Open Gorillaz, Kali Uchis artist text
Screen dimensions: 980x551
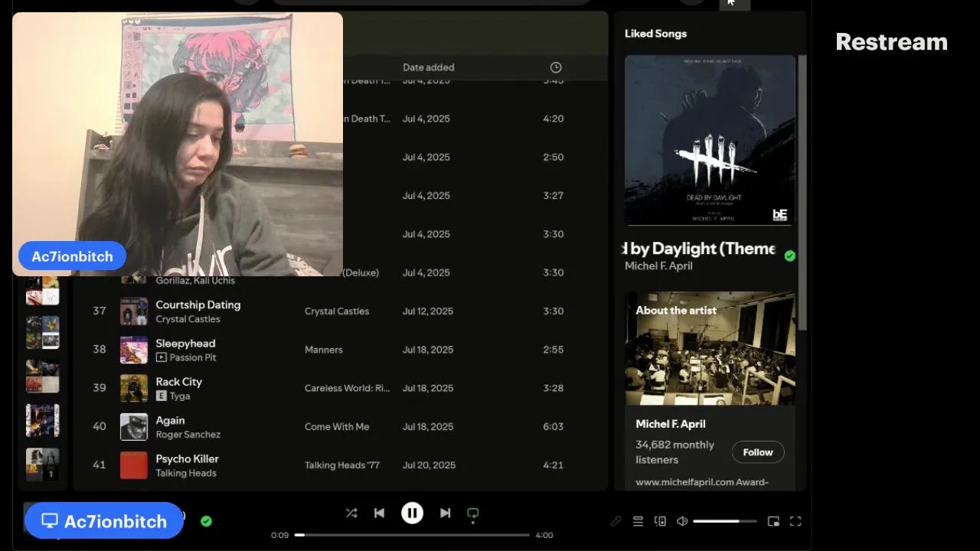(195, 281)
